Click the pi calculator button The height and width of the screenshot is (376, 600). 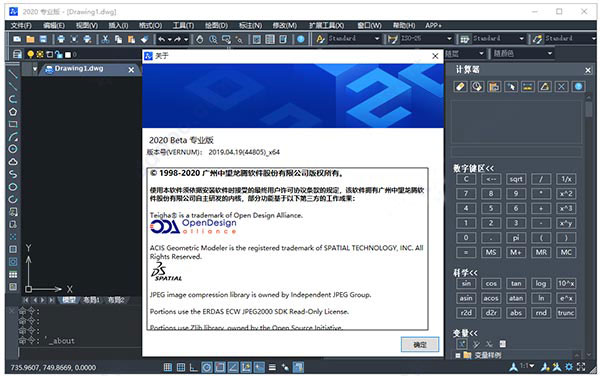(516, 238)
